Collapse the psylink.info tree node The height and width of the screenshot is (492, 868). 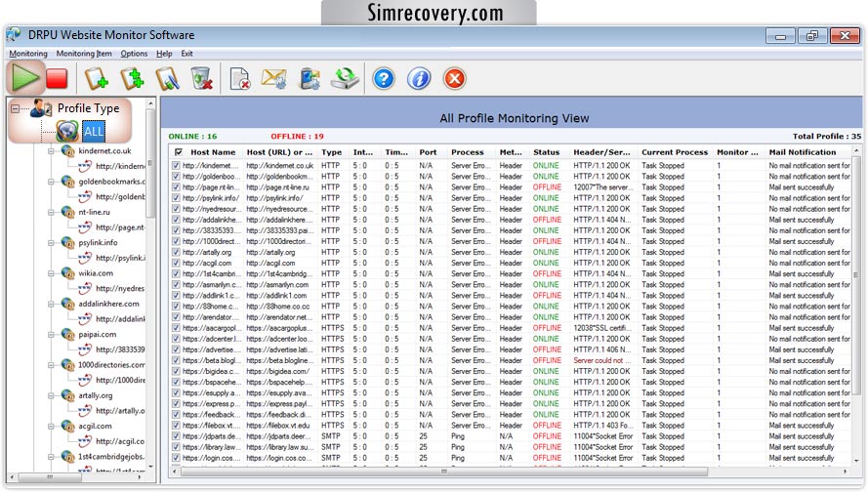coord(51,242)
